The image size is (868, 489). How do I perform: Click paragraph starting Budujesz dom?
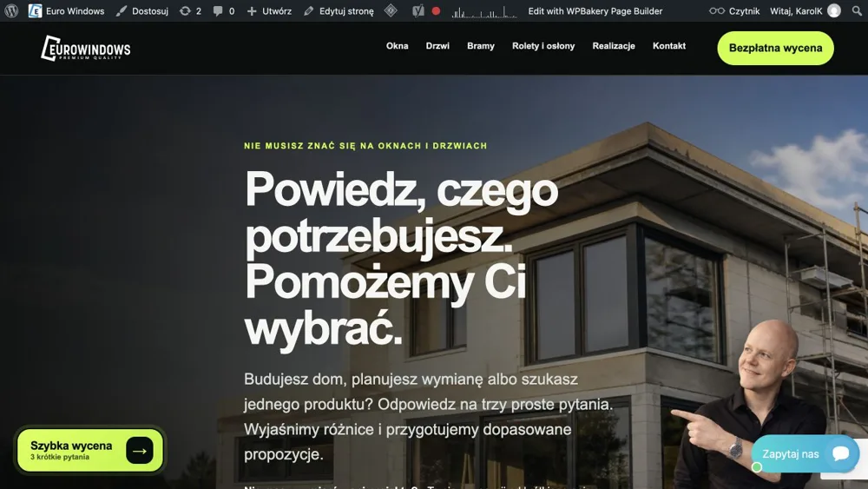pos(428,416)
